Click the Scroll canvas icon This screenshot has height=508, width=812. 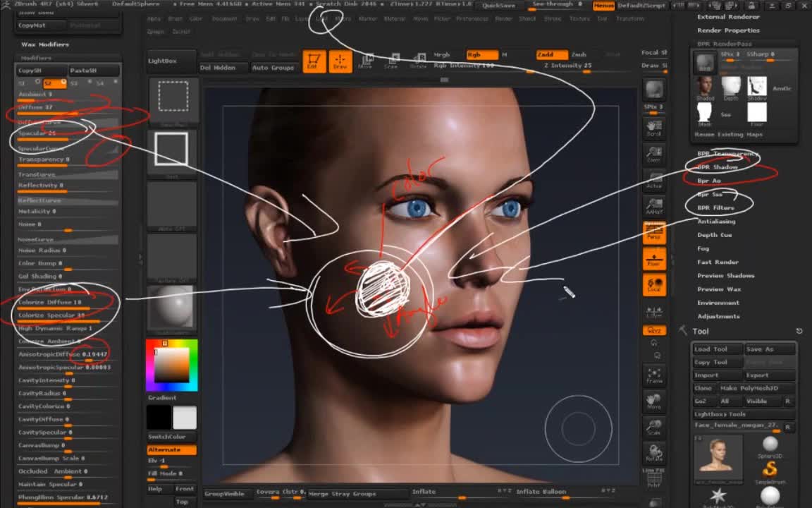[654, 128]
